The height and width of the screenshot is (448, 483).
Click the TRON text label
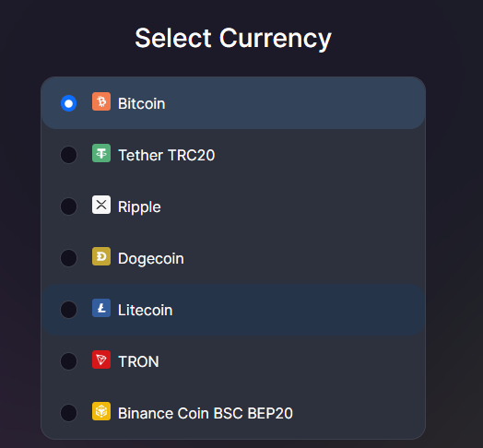coord(138,361)
